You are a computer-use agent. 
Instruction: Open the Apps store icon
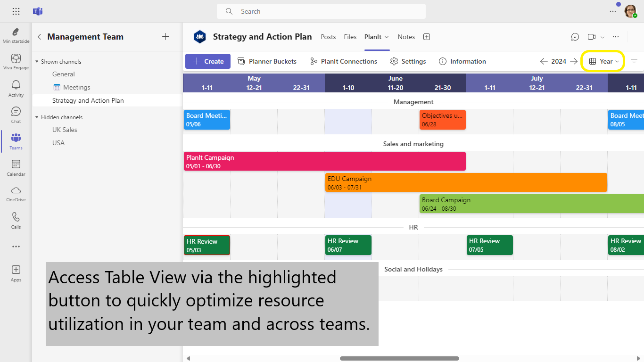click(x=16, y=273)
